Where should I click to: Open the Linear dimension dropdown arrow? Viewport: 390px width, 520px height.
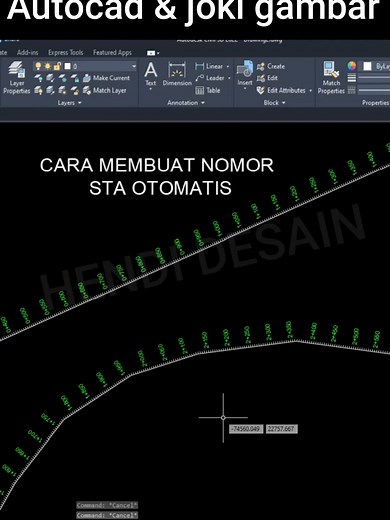(228, 66)
